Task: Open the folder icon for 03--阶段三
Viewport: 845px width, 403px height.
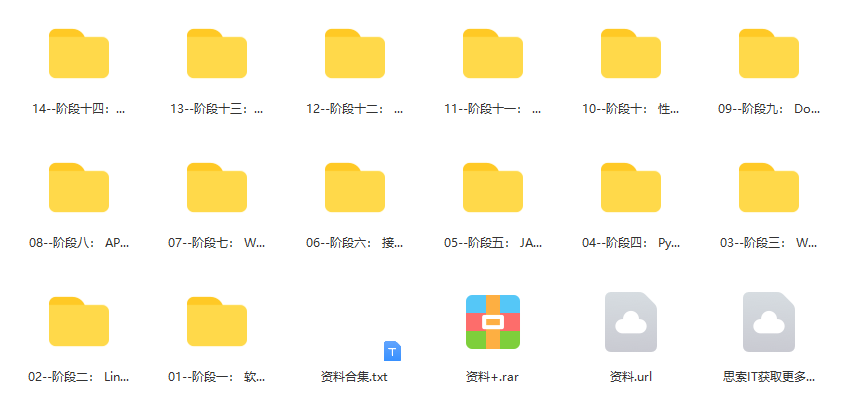Action: (768, 187)
